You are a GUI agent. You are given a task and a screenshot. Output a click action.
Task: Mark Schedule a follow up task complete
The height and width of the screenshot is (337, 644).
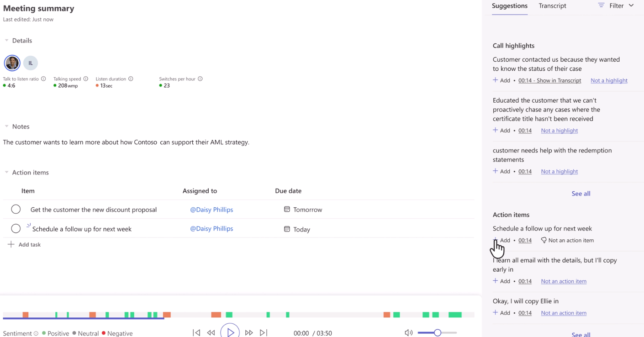16,228
